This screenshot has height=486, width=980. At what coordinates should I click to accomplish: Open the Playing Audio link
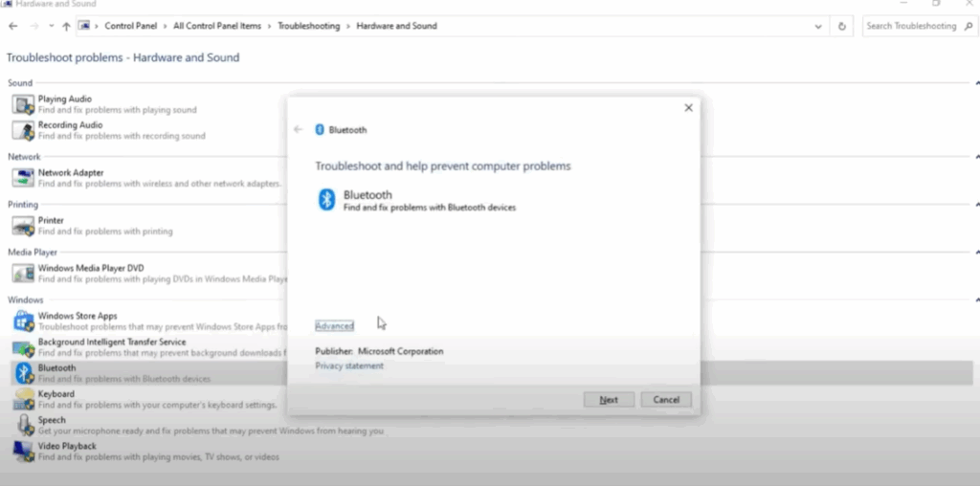(65, 99)
